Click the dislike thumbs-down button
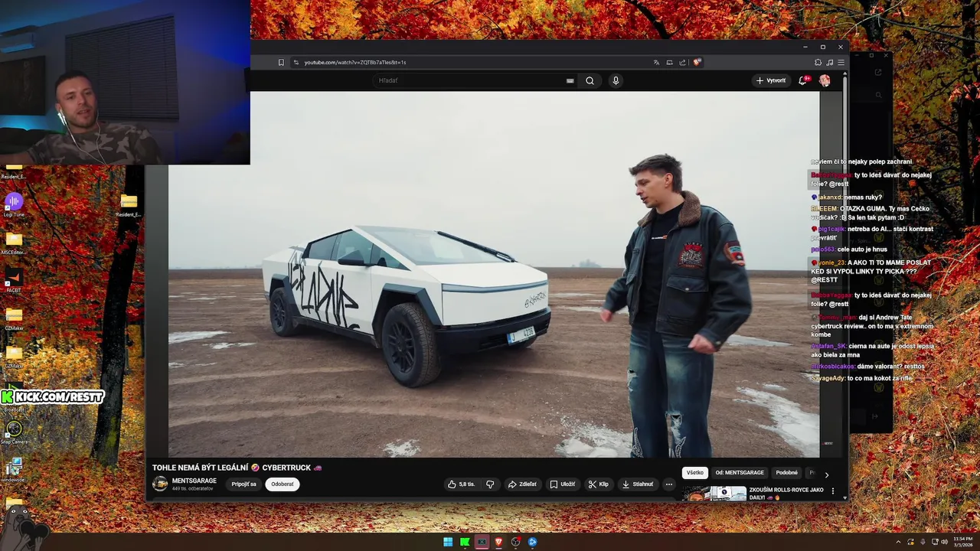This screenshot has width=980, height=551. pos(490,484)
